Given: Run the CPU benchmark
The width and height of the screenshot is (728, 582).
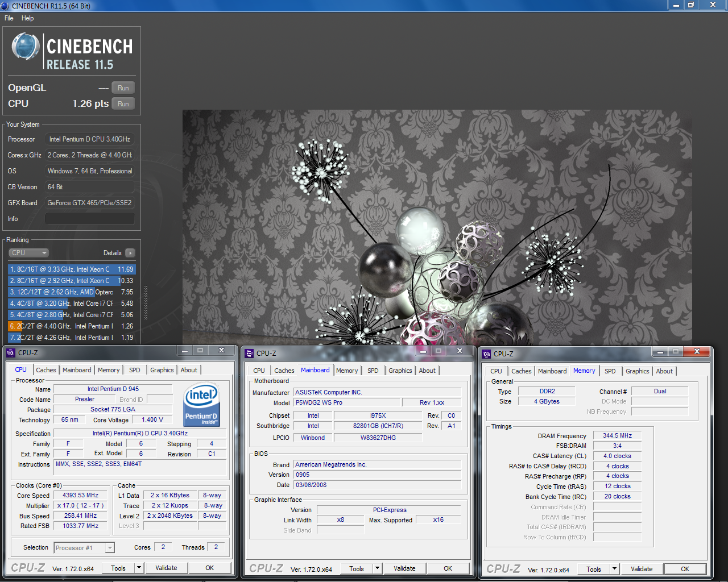Looking at the screenshot, I should click(123, 104).
